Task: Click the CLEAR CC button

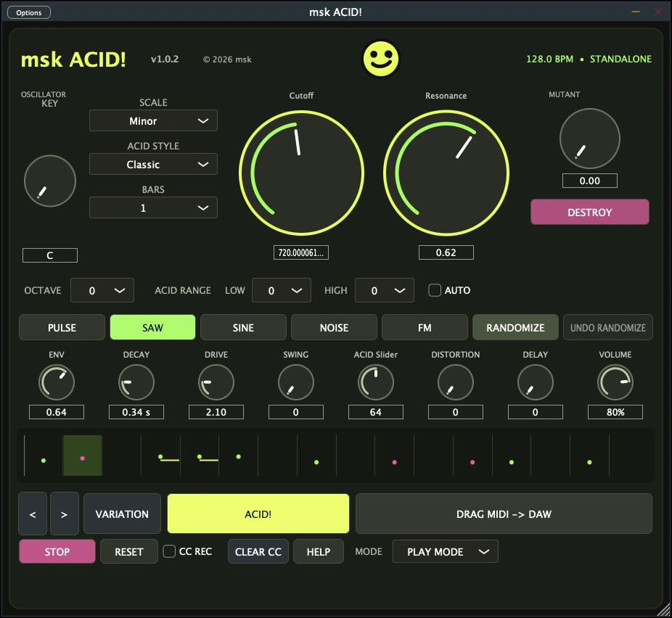Action: (x=258, y=551)
